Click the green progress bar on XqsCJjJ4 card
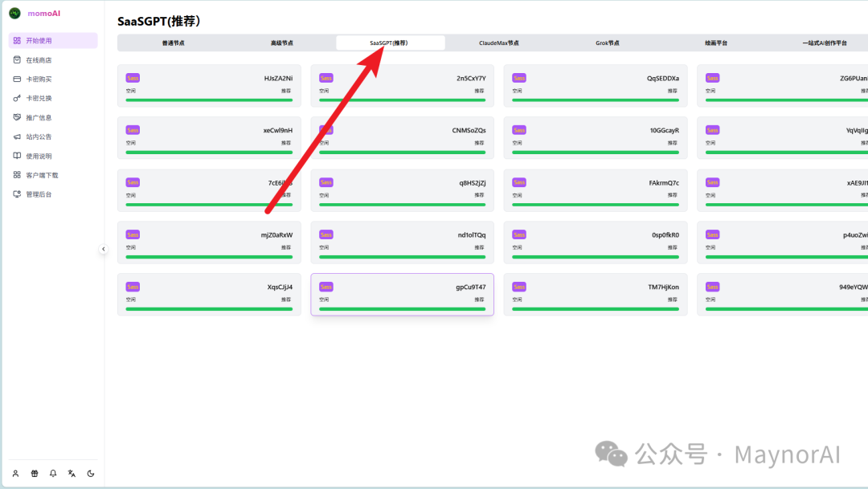This screenshot has height=489, width=868. tap(209, 308)
